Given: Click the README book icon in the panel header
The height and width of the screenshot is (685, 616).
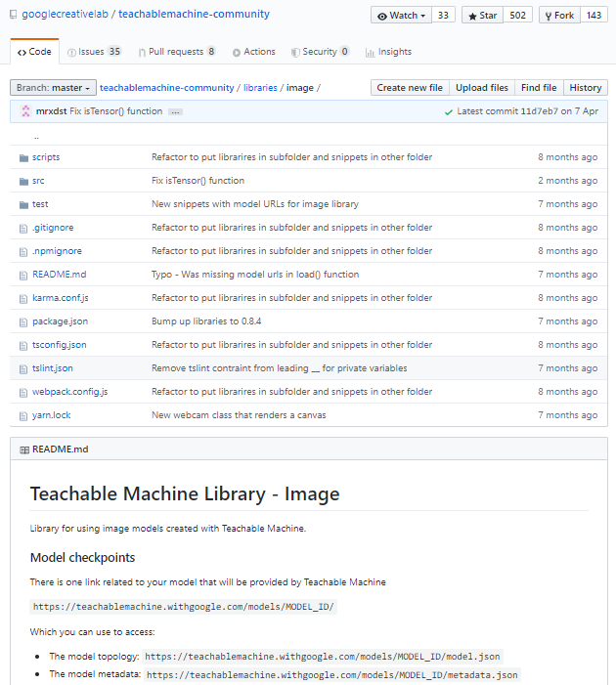Looking at the screenshot, I should [24, 450].
